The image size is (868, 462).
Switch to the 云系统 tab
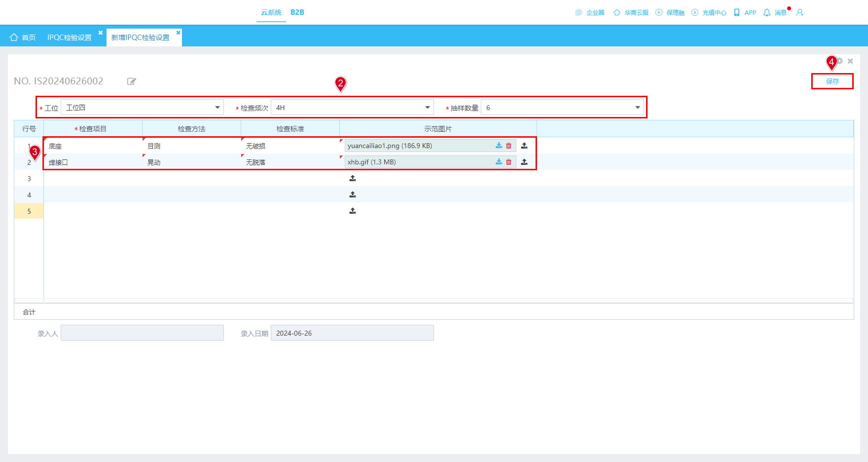click(271, 12)
